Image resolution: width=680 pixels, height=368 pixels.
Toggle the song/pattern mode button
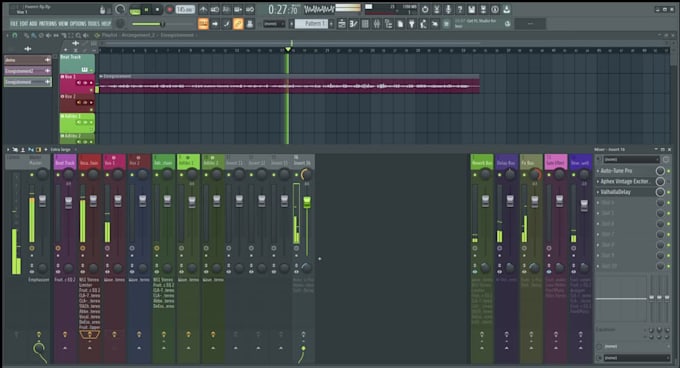135,10
